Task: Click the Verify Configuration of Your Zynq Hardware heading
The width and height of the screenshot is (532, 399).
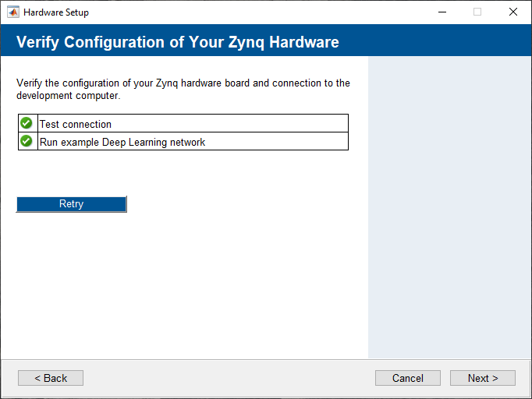Action: click(x=178, y=42)
